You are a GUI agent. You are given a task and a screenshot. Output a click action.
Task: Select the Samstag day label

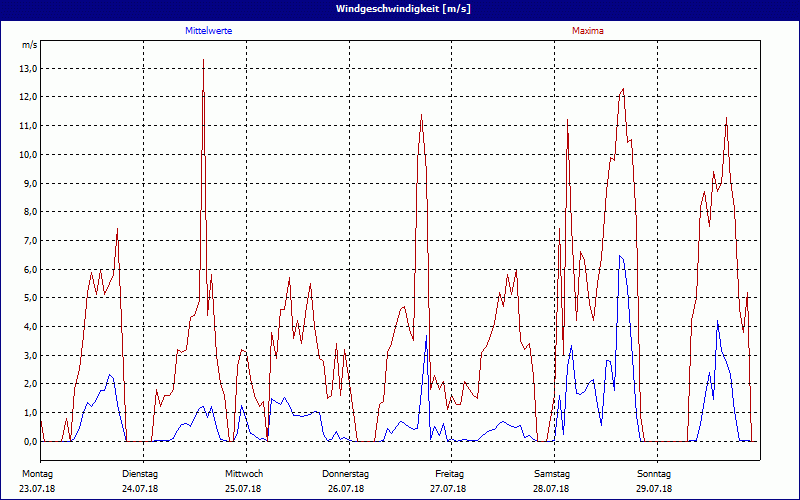tap(552, 473)
